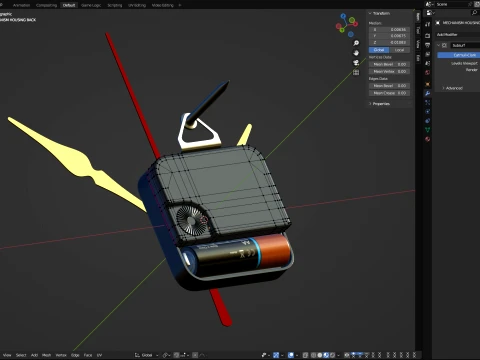Switch to Solid viewport shading
This screenshot has width=480, height=360.
coord(320,355)
